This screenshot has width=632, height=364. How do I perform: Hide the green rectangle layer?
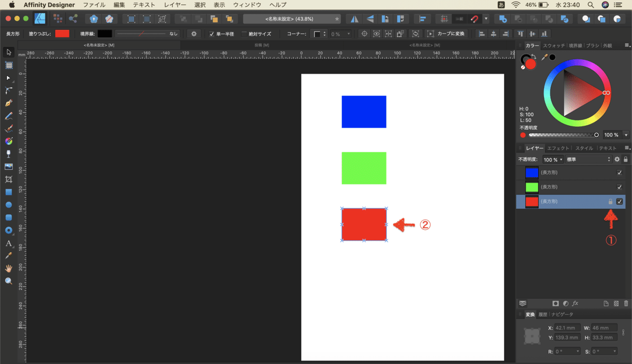pyautogui.click(x=619, y=187)
